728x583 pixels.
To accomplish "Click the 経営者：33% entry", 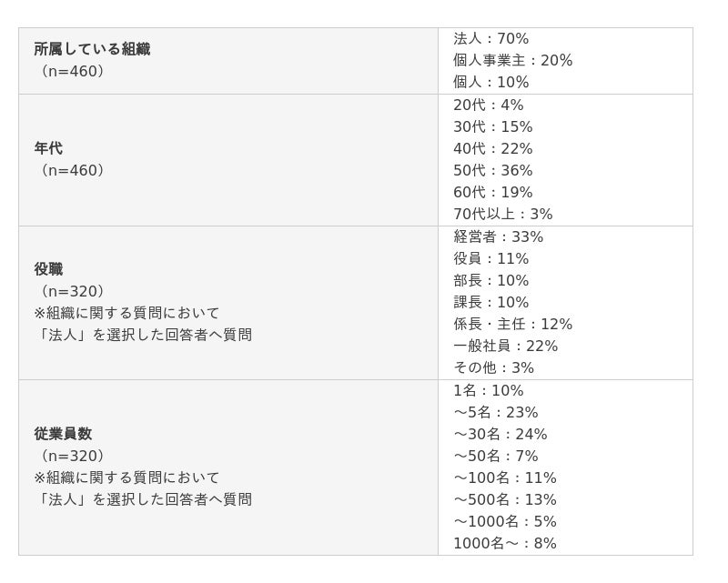I will click(x=499, y=236).
